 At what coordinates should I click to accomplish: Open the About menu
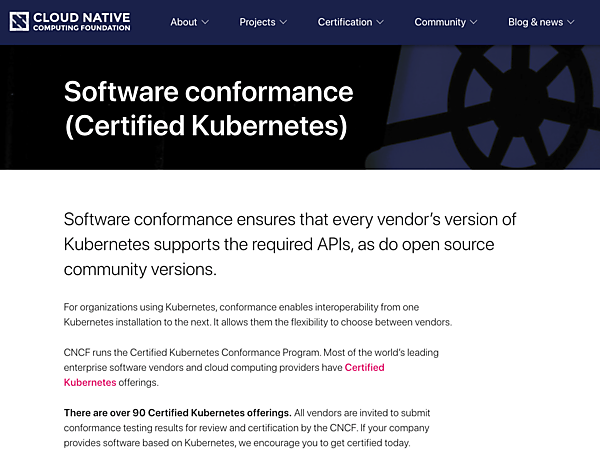tap(183, 22)
